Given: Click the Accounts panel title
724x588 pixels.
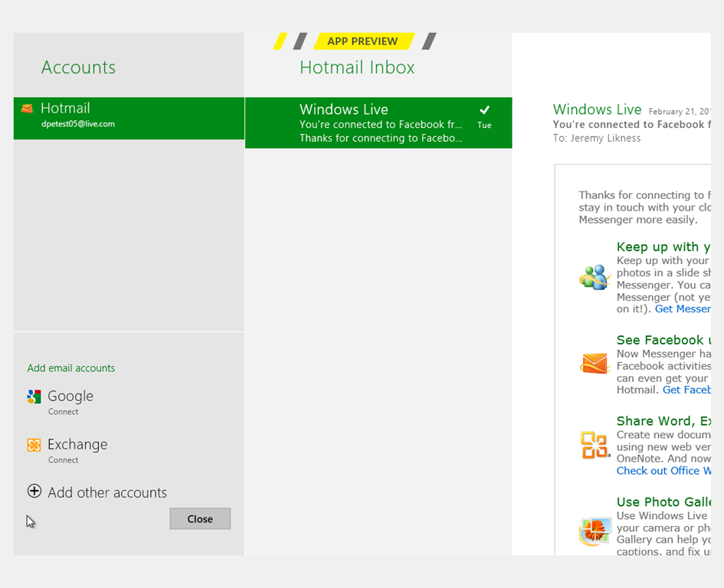Looking at the screenshot, I should point(78,67).
